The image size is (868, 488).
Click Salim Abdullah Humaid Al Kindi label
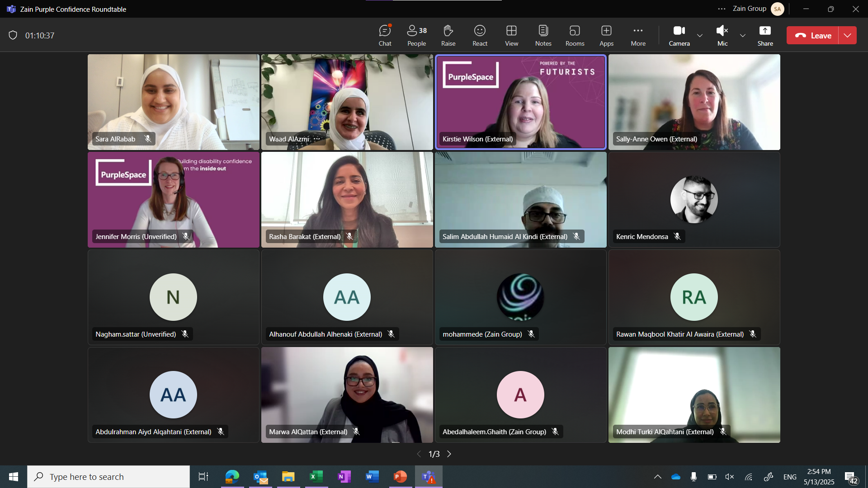pos(505,236)
